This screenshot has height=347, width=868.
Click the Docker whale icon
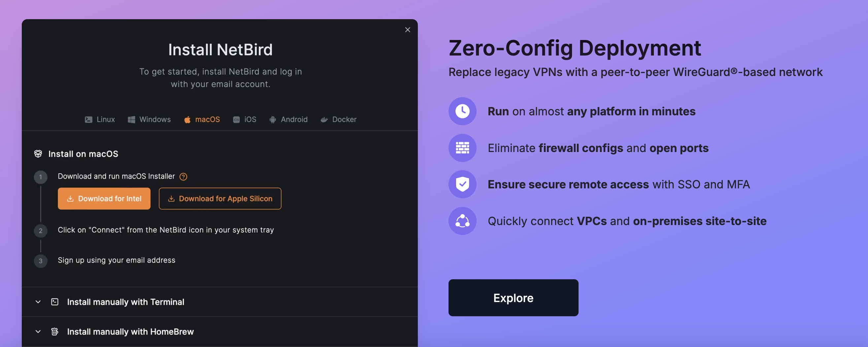click(x=324, y=120)
